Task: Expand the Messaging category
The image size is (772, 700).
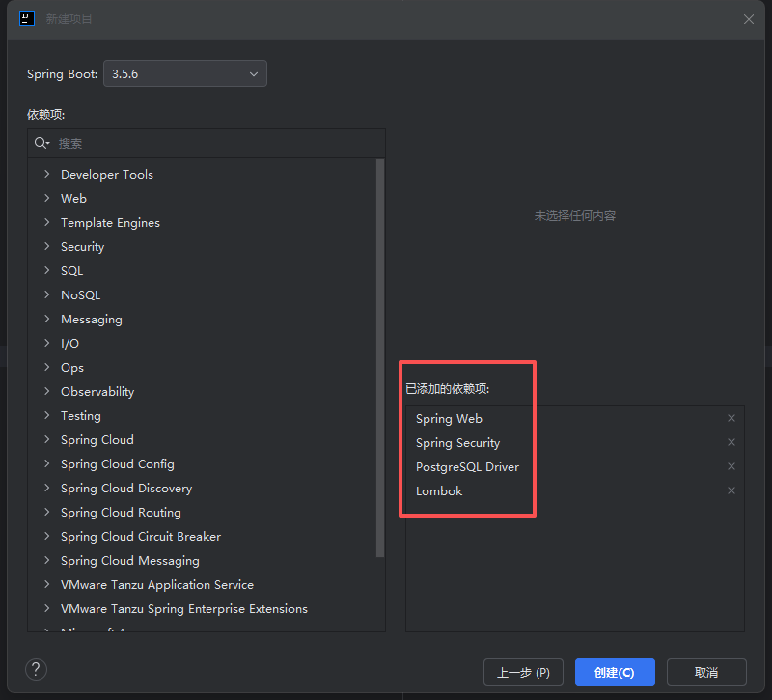Action: (46, 319)
